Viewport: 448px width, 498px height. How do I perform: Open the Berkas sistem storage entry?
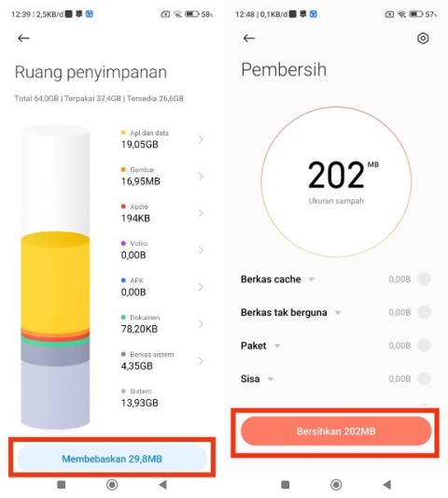pyautogui.click(x=161, y=361)
